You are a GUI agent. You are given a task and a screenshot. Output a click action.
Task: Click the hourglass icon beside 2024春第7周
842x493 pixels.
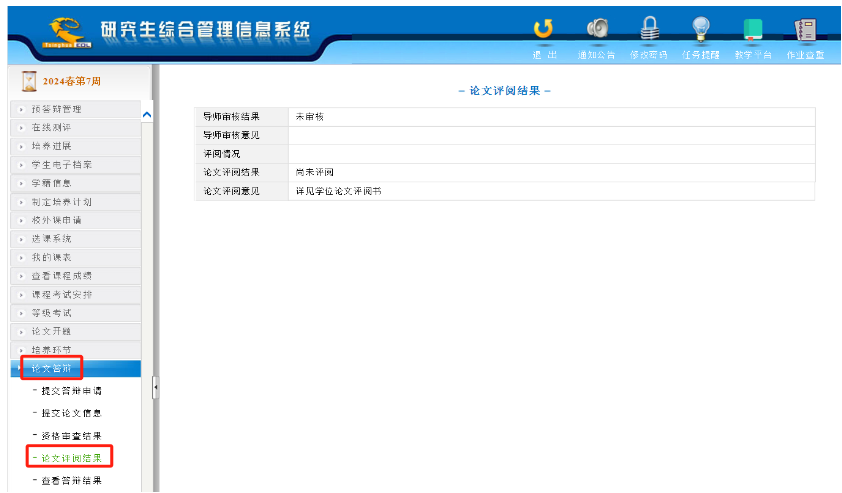[x=29, y=81]
